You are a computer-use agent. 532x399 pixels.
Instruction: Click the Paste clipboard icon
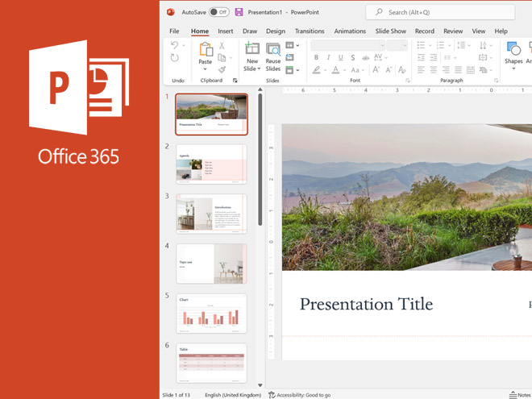206,51
